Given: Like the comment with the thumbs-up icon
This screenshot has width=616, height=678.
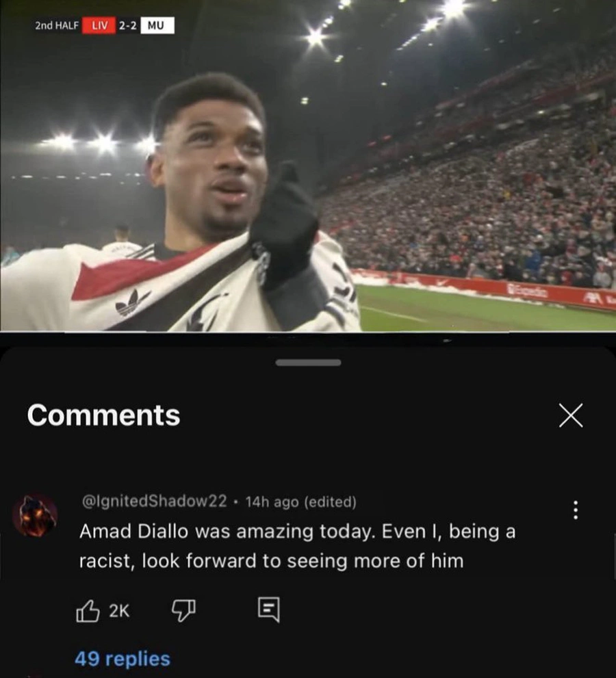Looking at the screenshot, I should pos(88,610).
